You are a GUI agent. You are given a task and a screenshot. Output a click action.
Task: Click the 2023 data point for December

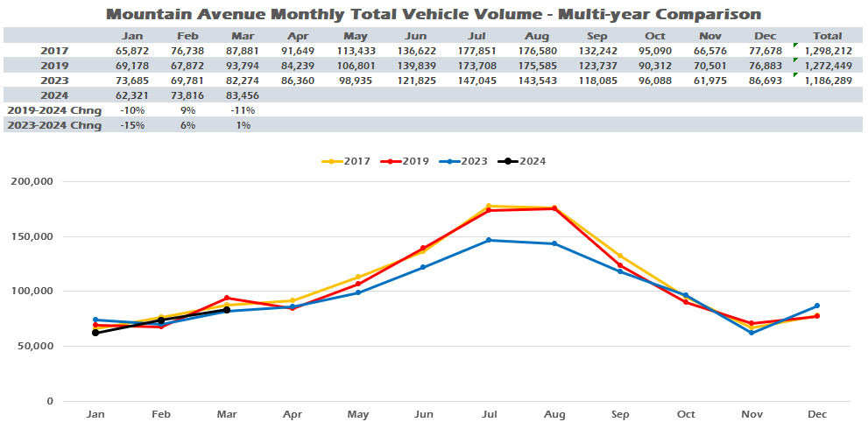coord(817,306)
